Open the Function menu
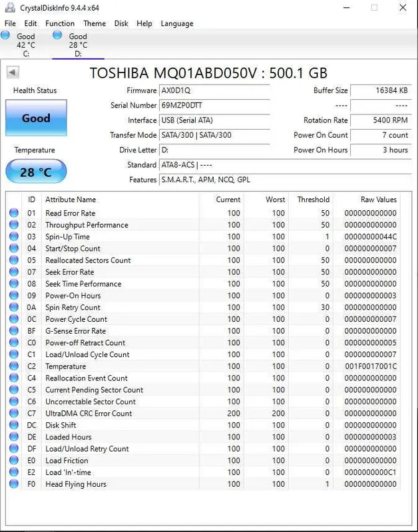 point(60,23)
